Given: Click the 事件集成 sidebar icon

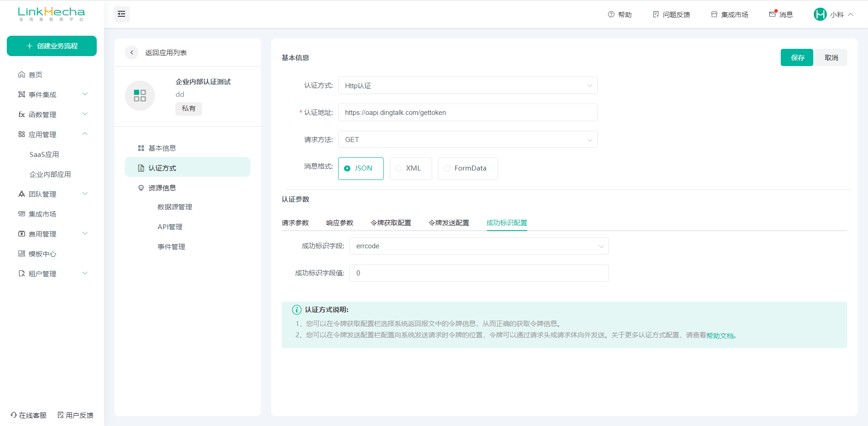Looking at the screenshot, I should coord(22,95).
